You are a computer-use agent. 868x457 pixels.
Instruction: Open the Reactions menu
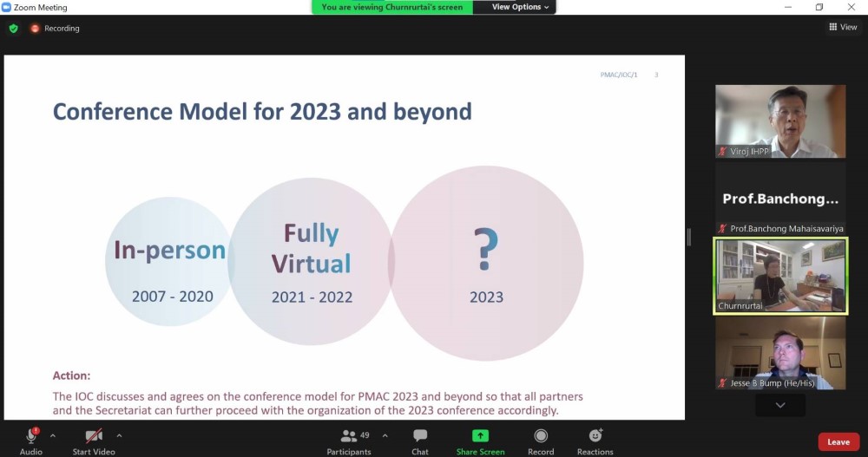point(595,436)
